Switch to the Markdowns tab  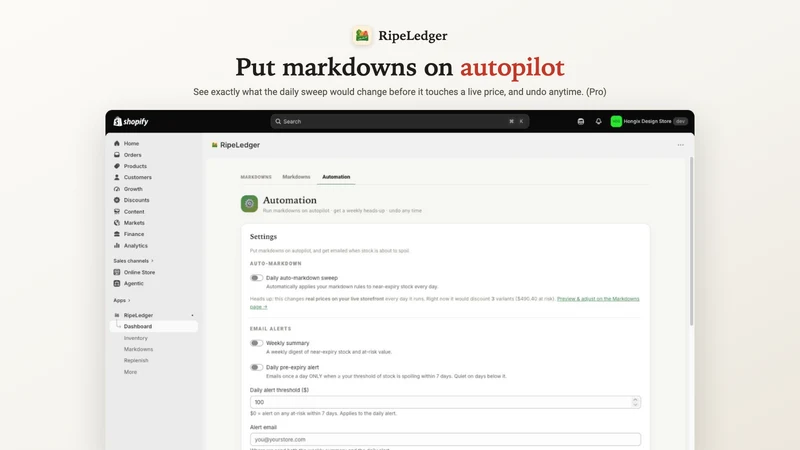(x=296, y=177)
